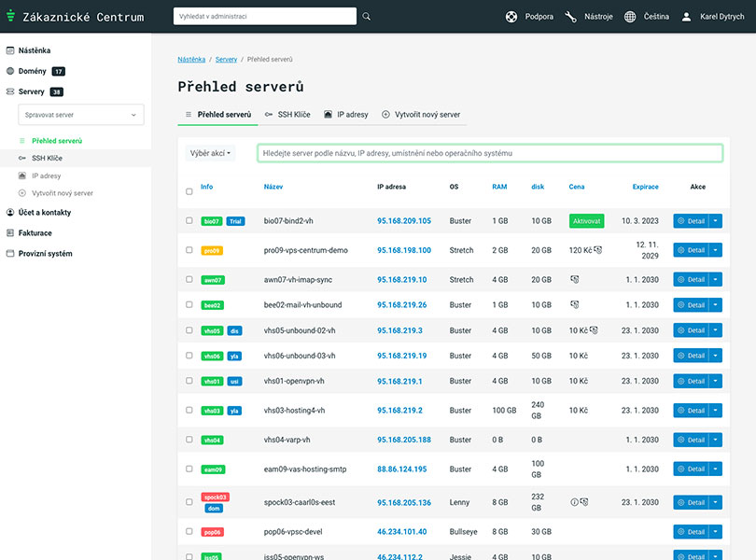Switch to the SSH Klíče tab
756x560 pixels.
tap(287, 115)
